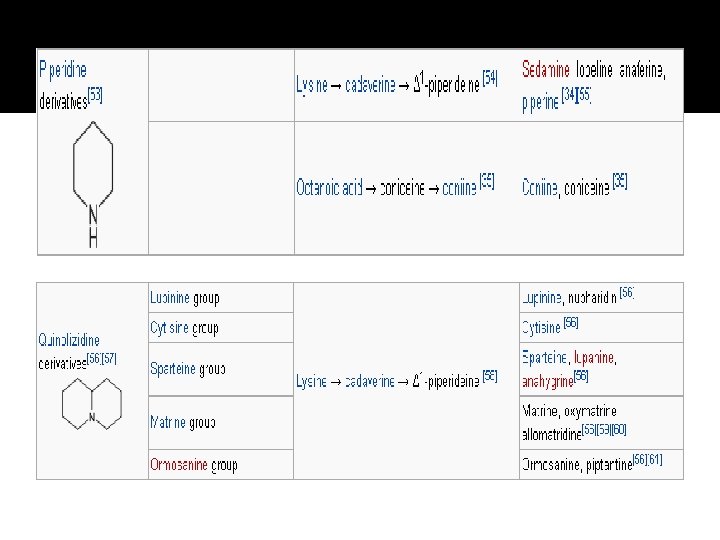
Task: Click the red Sedamine link
Action: [x=546, y=71]
